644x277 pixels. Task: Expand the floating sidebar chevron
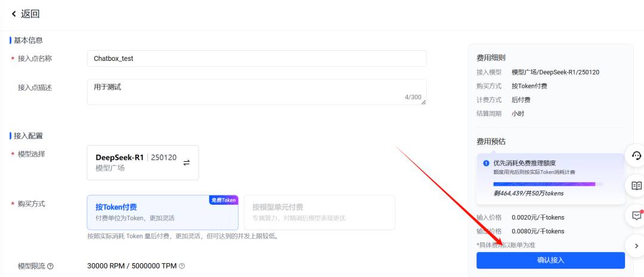[637, 246]
